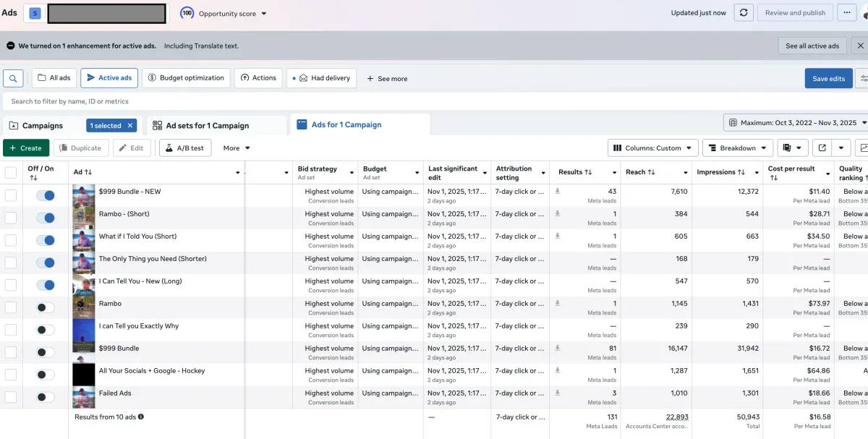Turn off the Rambo - (Short) ad
Viewport: 868px width, 439px height.
[46, 218]
